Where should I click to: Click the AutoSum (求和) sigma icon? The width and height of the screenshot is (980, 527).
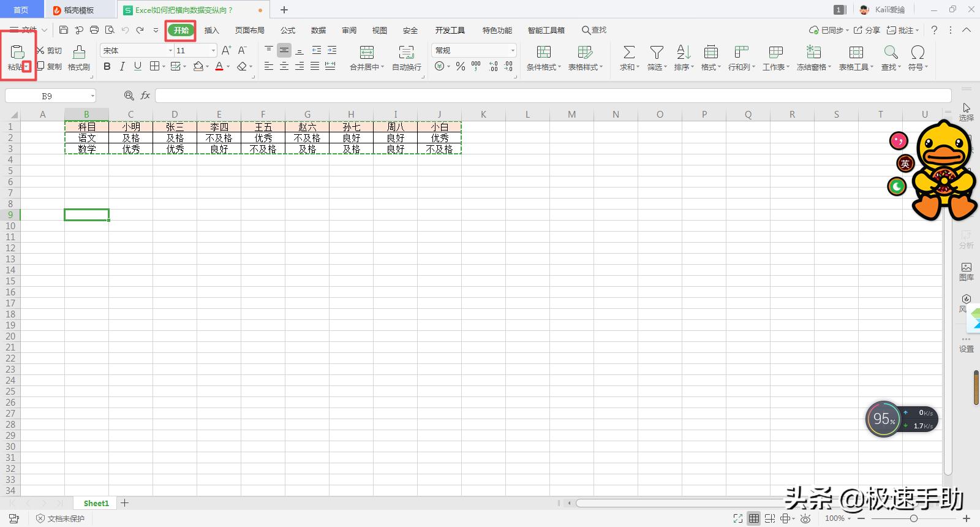(x=628, y=53)
